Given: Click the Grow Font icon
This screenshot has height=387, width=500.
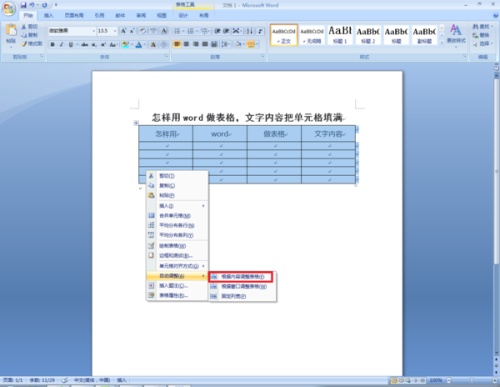Looking at the screenshot, I should (x=123, y=31).
